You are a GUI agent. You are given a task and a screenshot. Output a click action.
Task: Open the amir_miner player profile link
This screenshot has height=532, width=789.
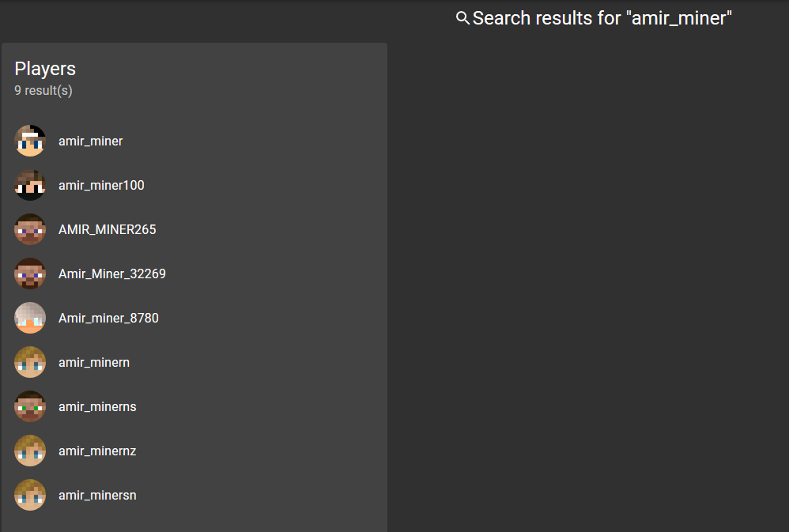pyautogui.click(x=91, y=141)
